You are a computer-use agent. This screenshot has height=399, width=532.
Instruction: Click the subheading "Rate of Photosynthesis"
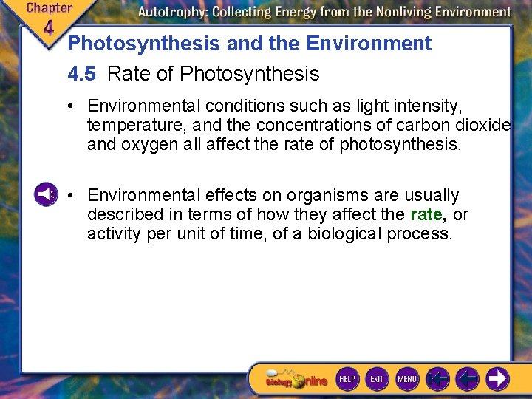[214, 73]
